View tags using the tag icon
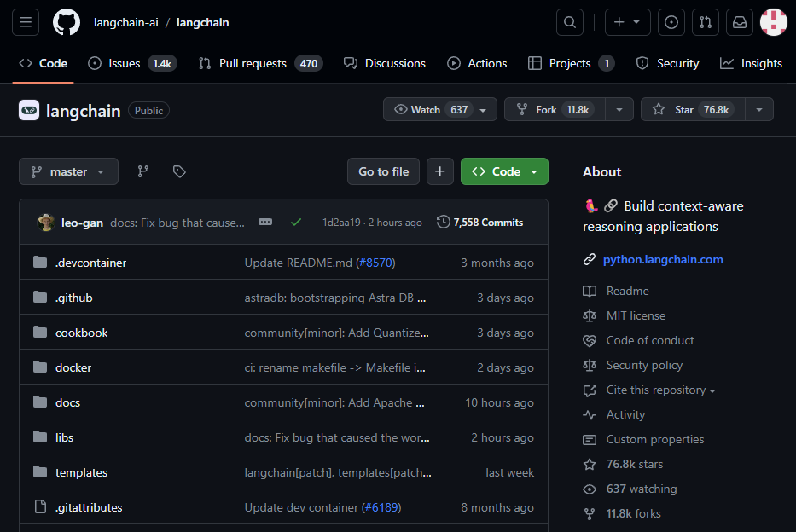Image resolution: width=796 pixels, height=532 pixels. pyautogui.click(x=179, y=171)
